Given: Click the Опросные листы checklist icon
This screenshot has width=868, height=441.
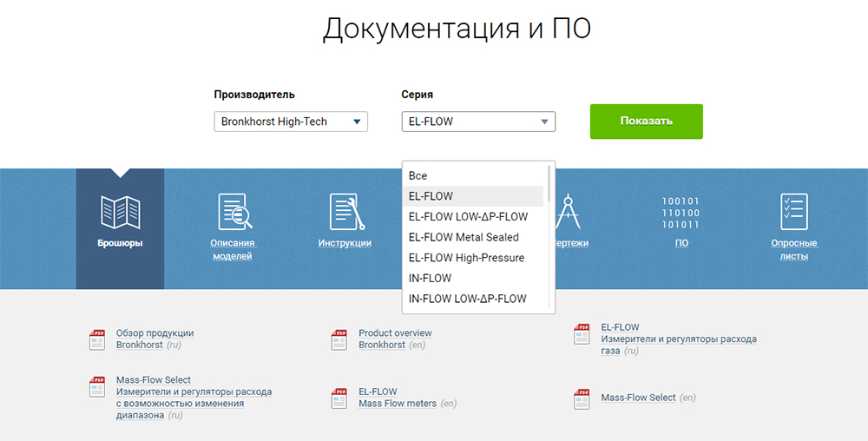Looking at the screenshot, I should [794, 211].
